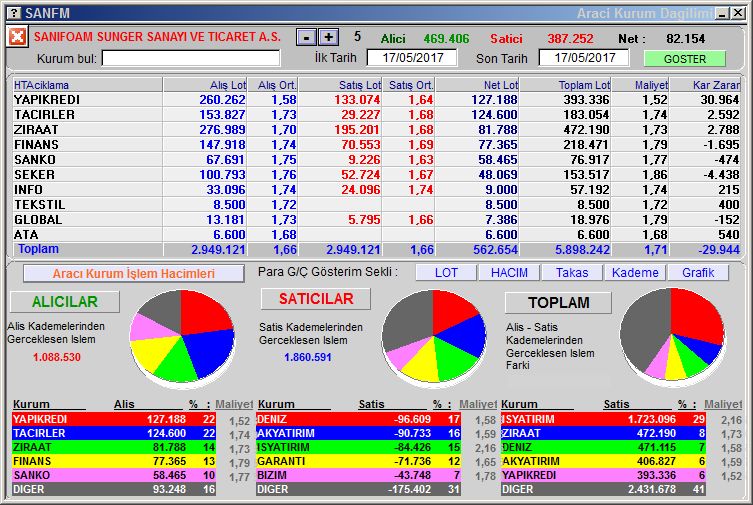
Task: Click blue AKYATIRIM row in sellers list
Action: click(x=358, y=433)
